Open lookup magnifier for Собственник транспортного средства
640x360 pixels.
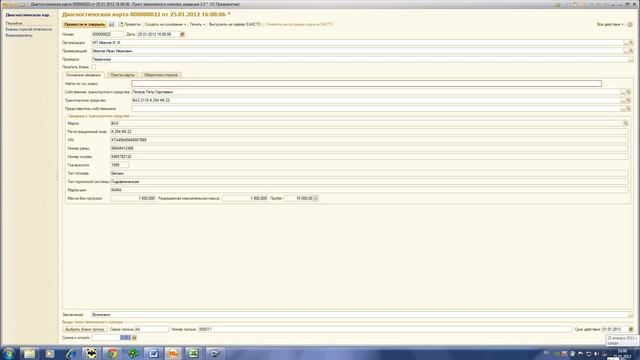(x=628, y=92)
